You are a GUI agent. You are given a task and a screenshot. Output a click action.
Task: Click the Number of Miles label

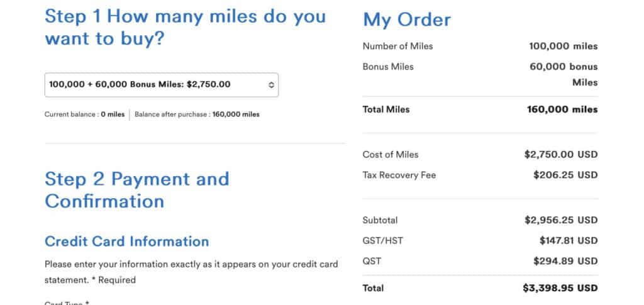pyautogui.click(x=397, y=46)
